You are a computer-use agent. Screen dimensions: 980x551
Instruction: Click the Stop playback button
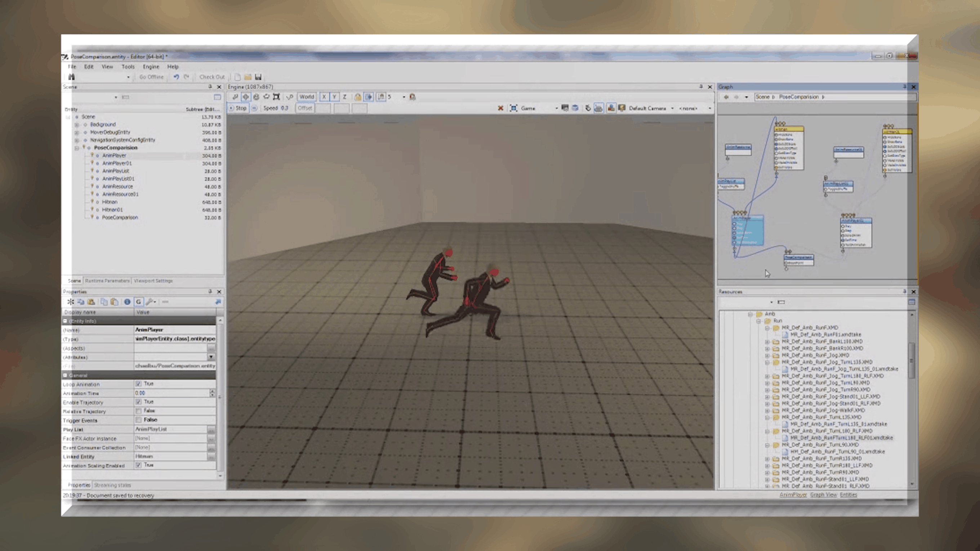(237, 108)
